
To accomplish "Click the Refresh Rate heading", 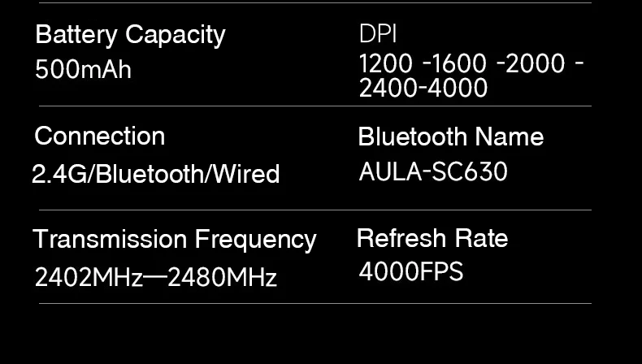I will click(x=432, y=238).
